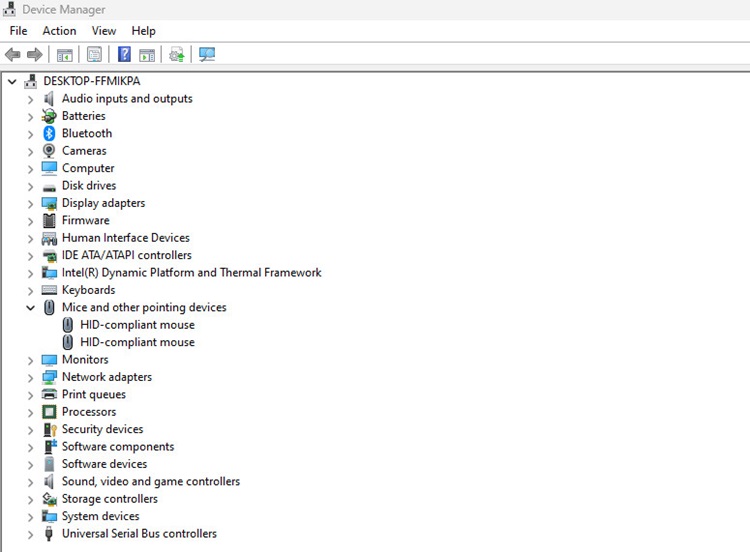750x552 pixels.
Task: Select the Keyboards category label
Action: pyautogui.click(x=88, y=290)
